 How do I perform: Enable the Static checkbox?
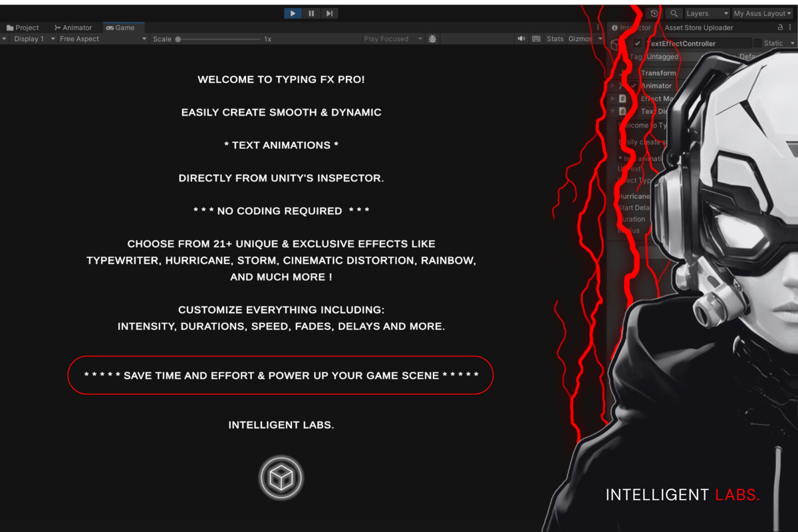click(757, 43)
